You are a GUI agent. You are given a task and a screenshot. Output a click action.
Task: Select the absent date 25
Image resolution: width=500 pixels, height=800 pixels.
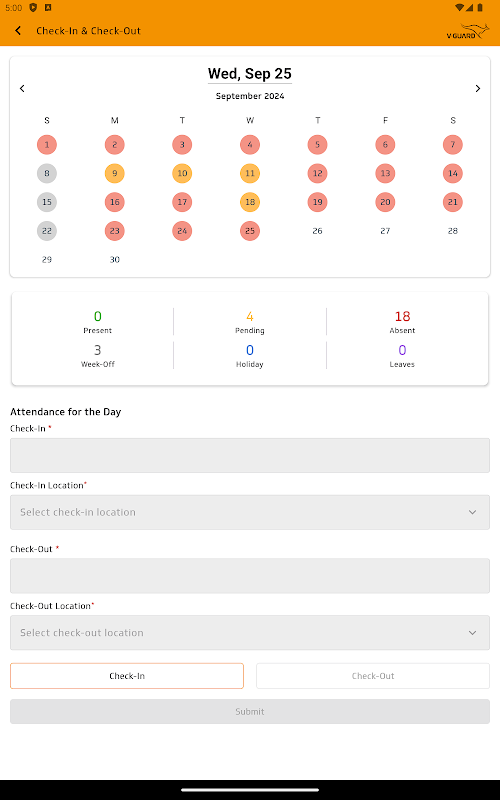tap(250, 231)
